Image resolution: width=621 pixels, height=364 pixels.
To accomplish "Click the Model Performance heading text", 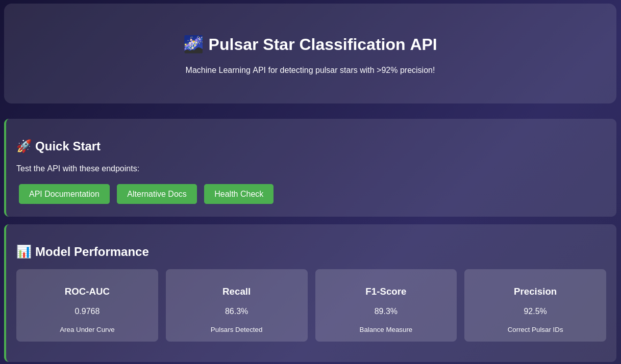I will [92, 252].
